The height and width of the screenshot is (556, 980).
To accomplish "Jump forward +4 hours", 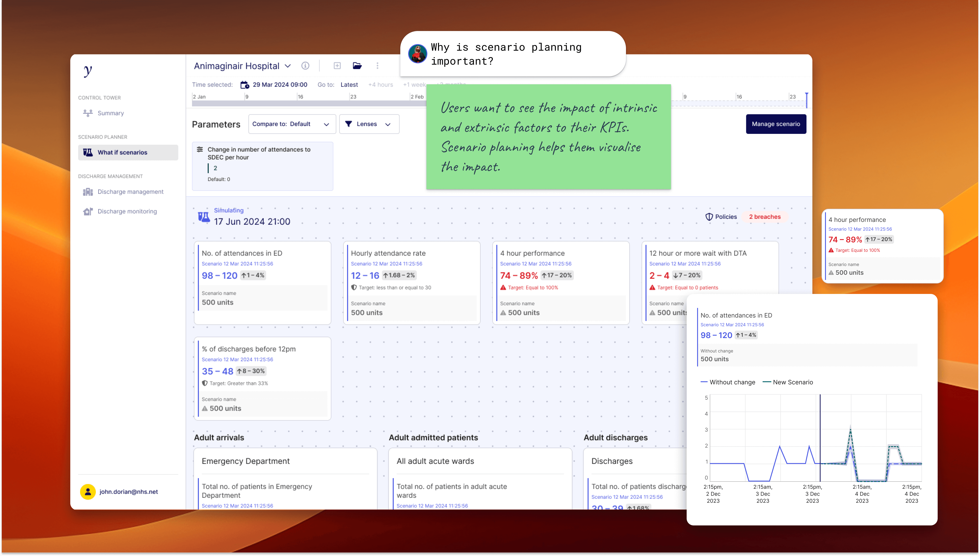I will coord(380,85).
